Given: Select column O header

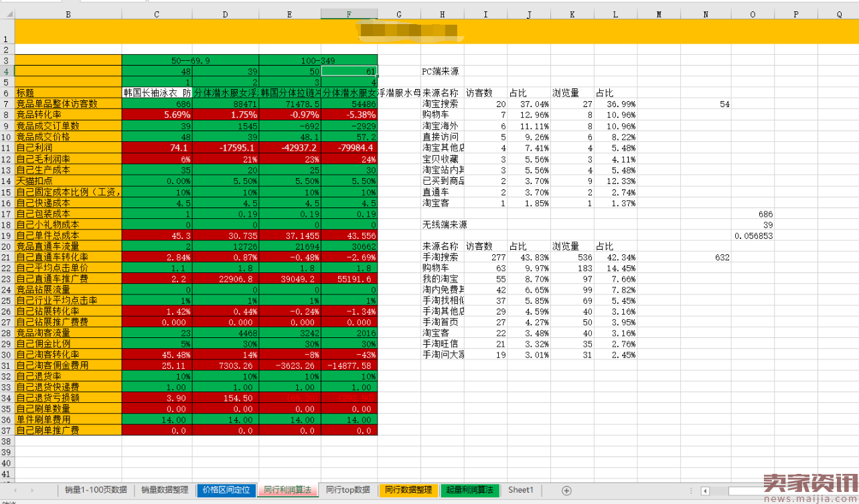Looking at the screenshot, I should pos(753,14).
